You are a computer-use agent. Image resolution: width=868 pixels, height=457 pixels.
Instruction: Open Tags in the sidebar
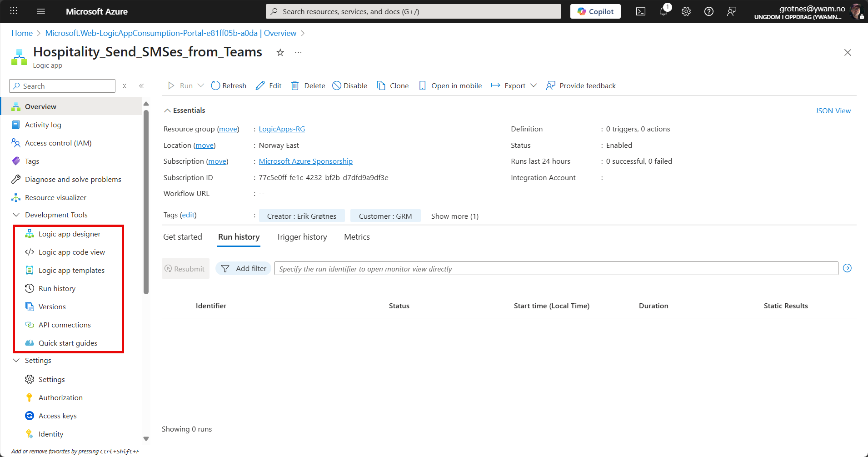click(x=32, y=161)
